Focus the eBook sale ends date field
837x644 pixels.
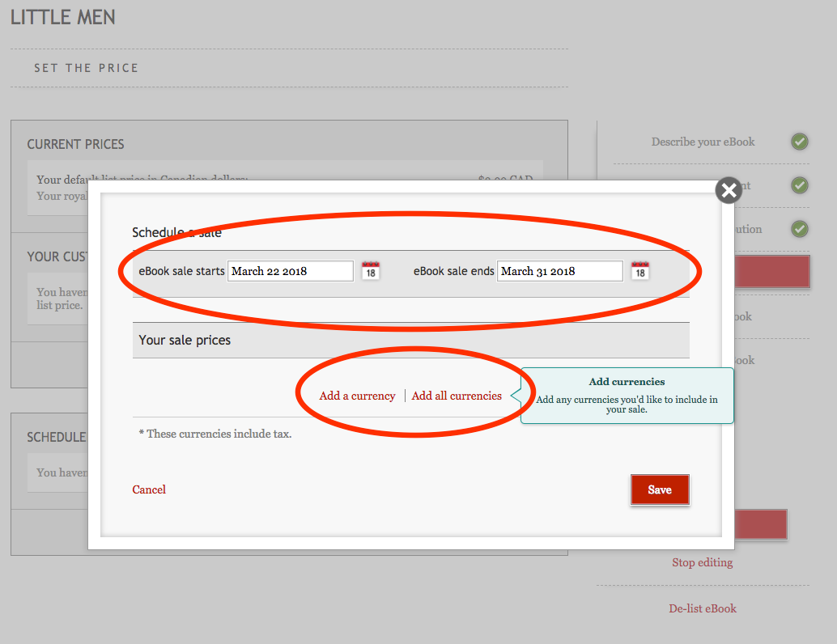pos(560,271)
